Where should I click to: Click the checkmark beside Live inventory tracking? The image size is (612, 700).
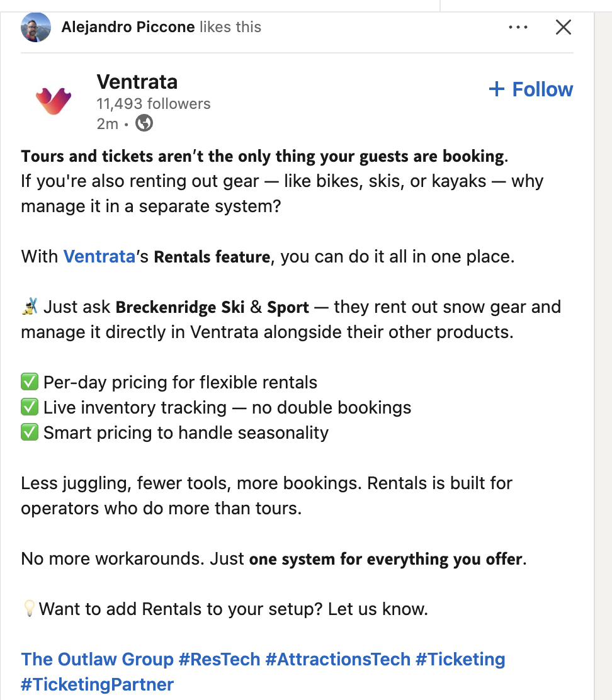coord(30,407)
